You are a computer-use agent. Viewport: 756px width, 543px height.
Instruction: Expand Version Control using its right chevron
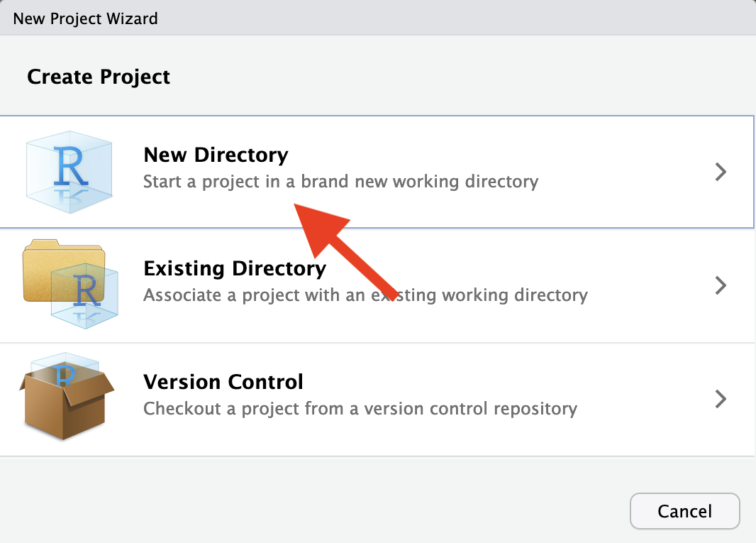(x=721, y=399)
